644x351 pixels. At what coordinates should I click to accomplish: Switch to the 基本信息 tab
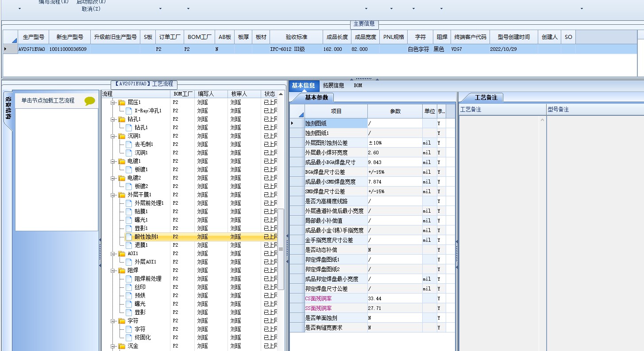coord(303,85)
